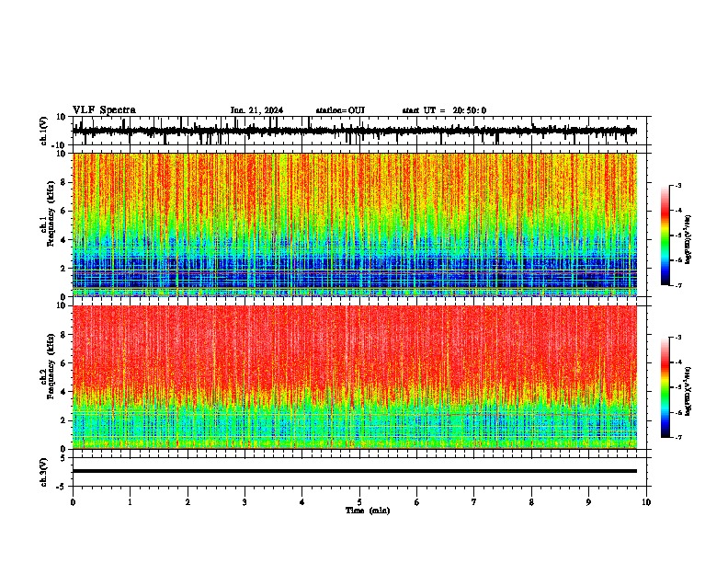Screen dimensions: 728x563
Task: Click the '2' tick on the time axis
Action: click(188, 502)
